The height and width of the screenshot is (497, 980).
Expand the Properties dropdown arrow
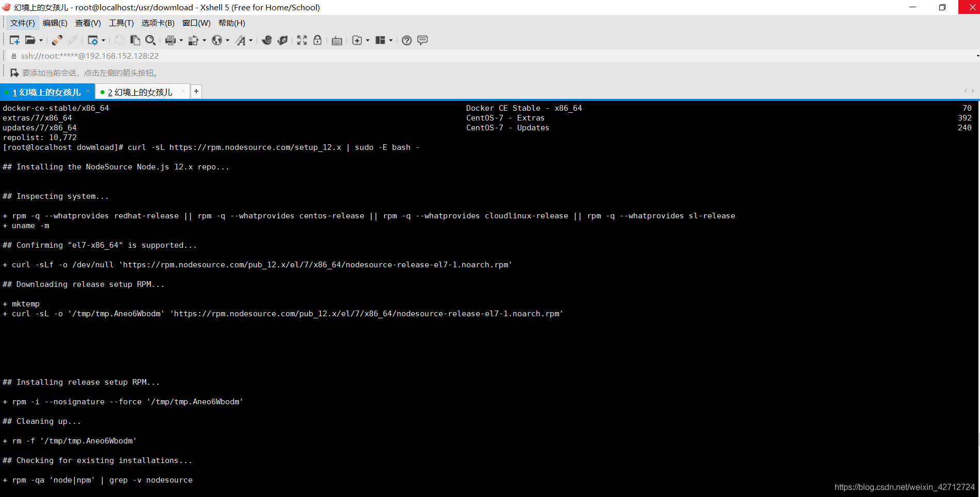104,40
